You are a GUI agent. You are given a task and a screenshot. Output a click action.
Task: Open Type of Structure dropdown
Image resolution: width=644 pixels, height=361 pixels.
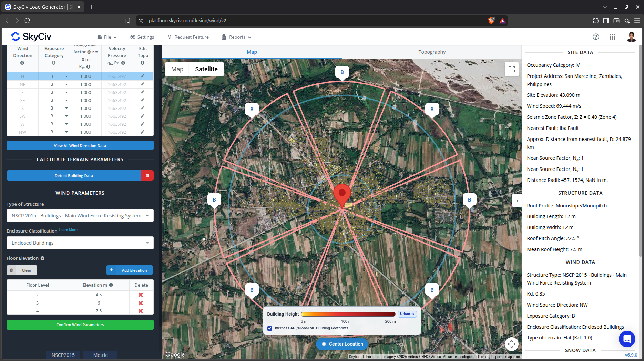point(80,216)
